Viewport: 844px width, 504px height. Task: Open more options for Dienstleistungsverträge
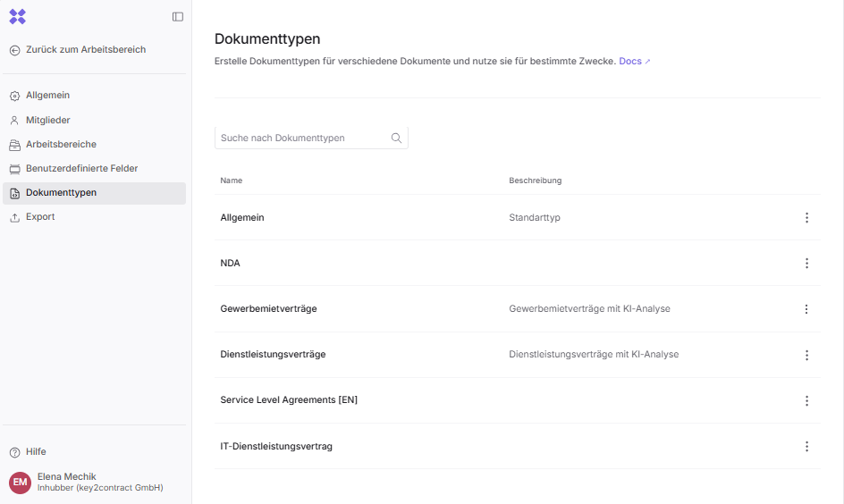pyautogui.click(x=806, y=355)
